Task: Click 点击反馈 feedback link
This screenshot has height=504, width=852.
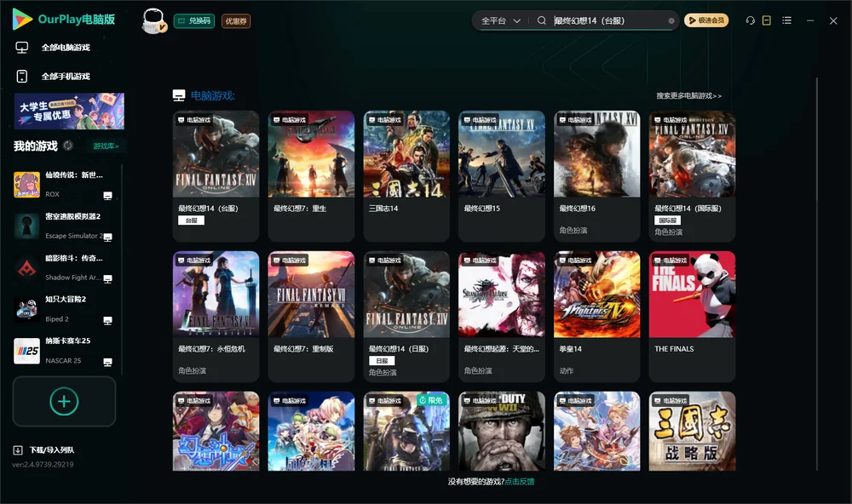Action: pos(520,482)
